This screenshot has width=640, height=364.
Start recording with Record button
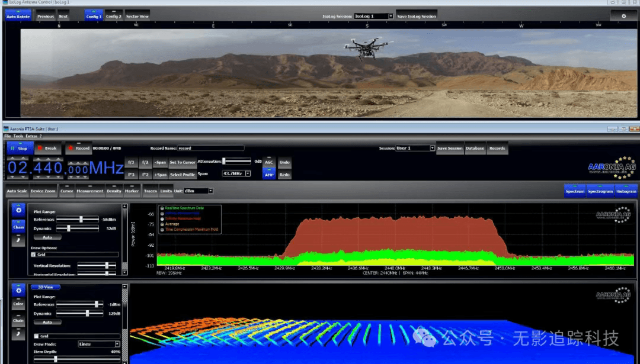pyautogui.click(x=78, y=148)
